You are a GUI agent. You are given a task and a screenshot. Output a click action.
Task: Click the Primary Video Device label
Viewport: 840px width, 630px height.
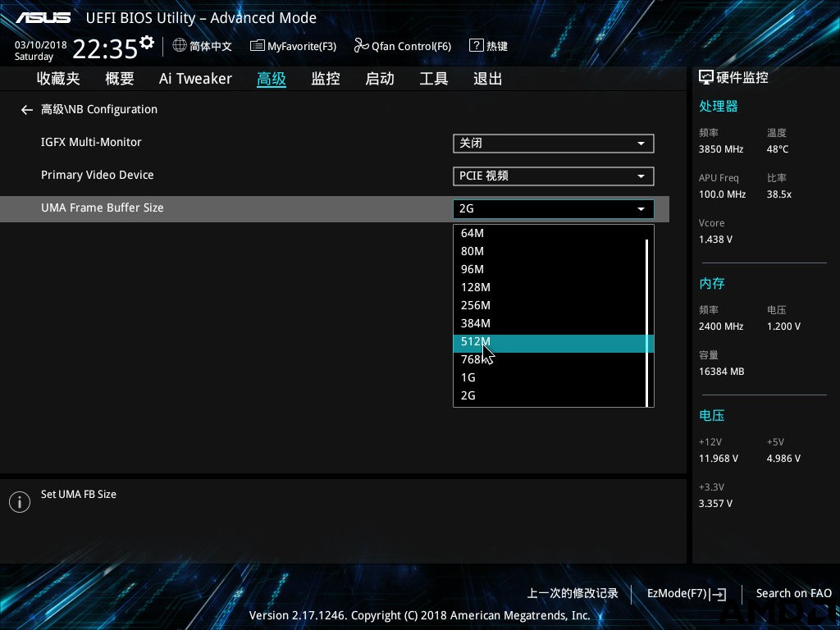(98, 176)
